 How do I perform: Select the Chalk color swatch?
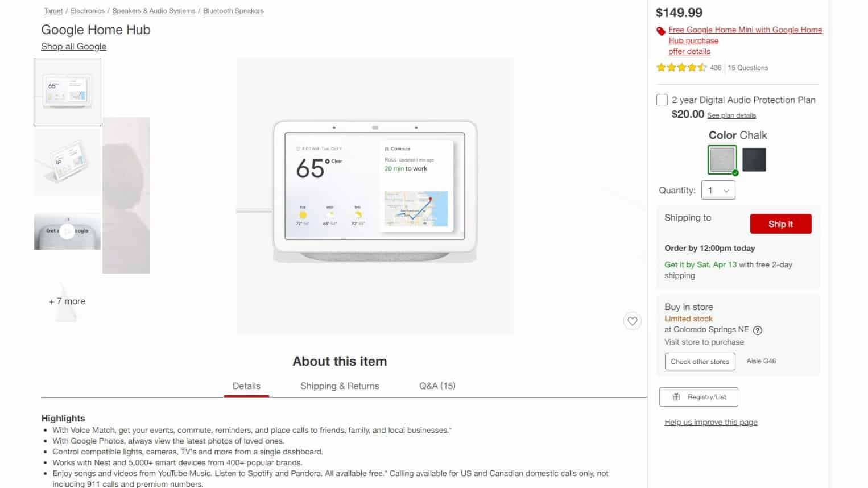(x=722, y=160)
